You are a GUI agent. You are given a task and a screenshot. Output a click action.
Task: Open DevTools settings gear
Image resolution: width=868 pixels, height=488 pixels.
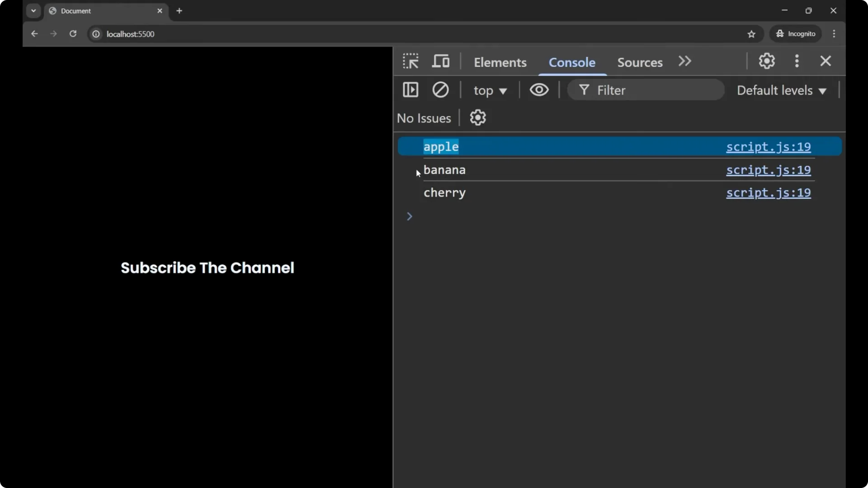pos(767,61)
